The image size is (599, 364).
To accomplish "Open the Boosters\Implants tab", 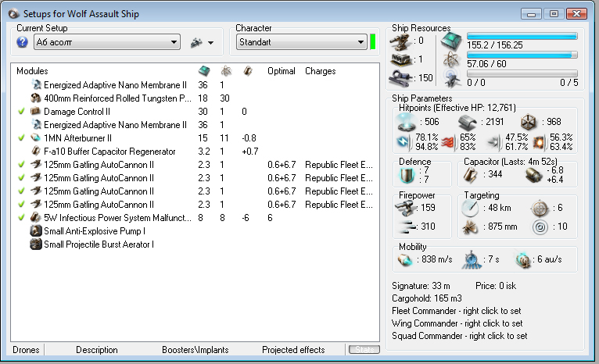I will [195, 350].
